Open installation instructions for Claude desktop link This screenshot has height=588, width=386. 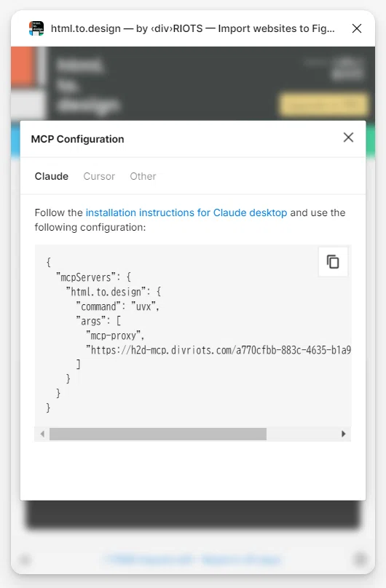pos(186,212)
